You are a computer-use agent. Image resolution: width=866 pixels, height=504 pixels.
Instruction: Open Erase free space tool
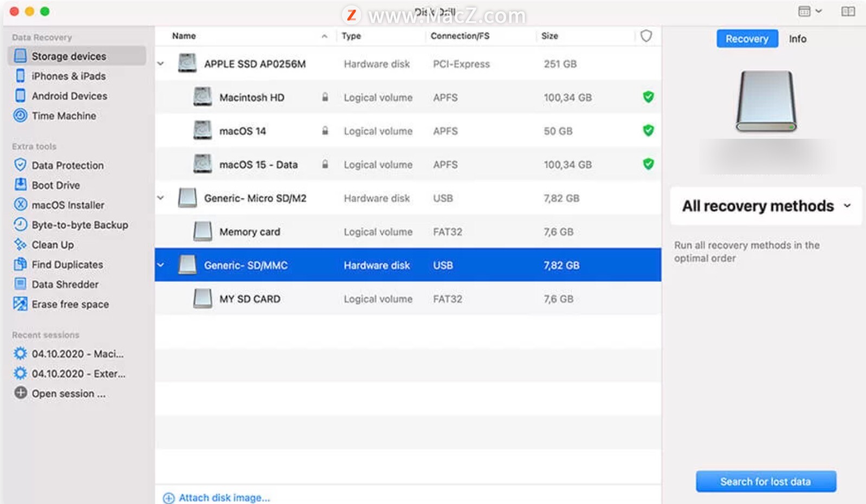pos(70,304)
